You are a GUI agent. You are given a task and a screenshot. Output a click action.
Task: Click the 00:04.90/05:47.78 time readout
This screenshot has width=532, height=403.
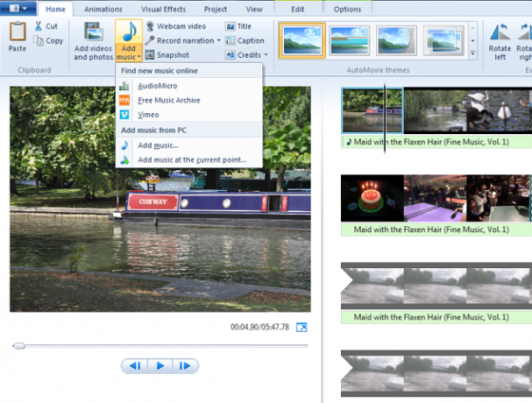[260, 327]
